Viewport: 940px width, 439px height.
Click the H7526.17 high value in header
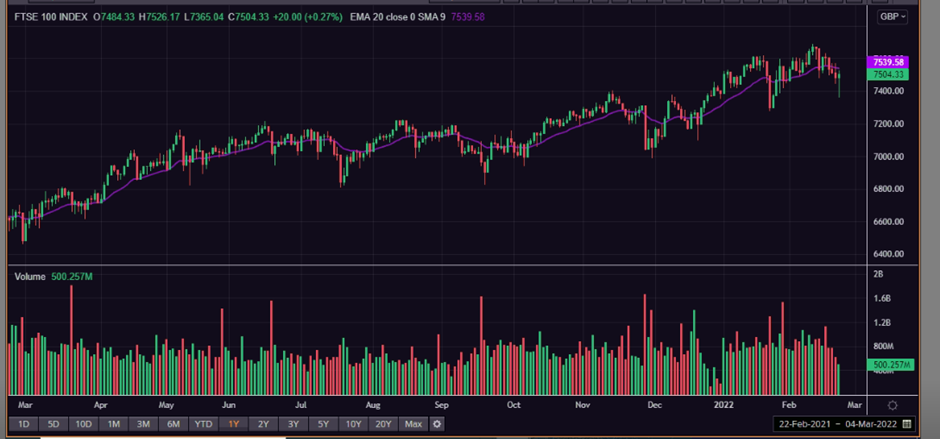(x=159, y=17)
